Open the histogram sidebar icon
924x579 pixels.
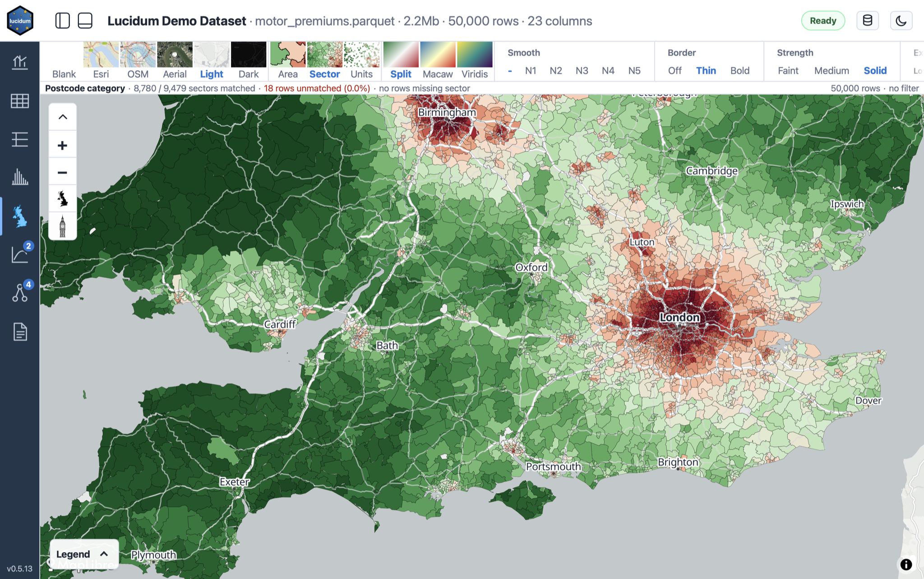[x=20, y=178]
